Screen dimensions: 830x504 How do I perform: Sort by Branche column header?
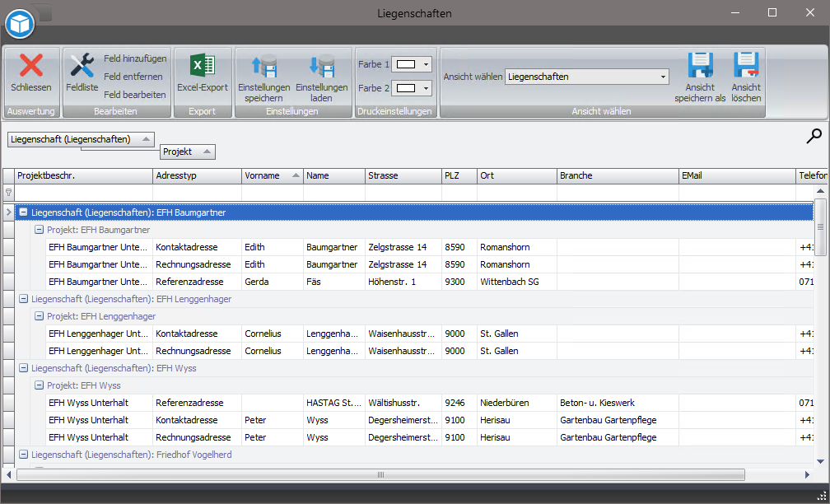coord(618,175)
